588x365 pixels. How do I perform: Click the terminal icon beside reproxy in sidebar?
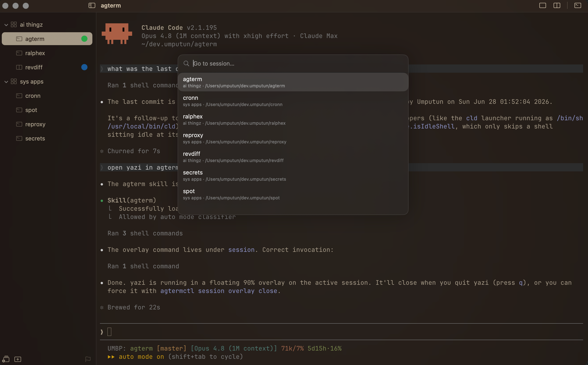click(19, 124)
